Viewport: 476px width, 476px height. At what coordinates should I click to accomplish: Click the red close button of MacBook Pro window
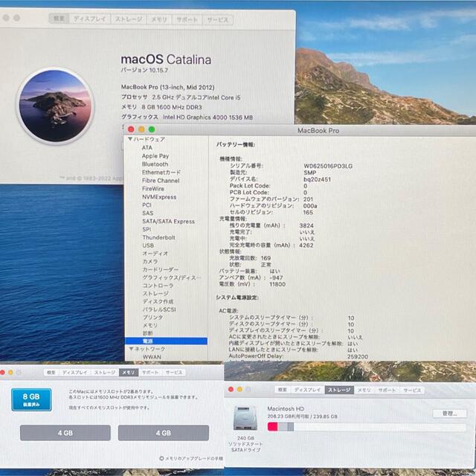(x=131, y=129)
